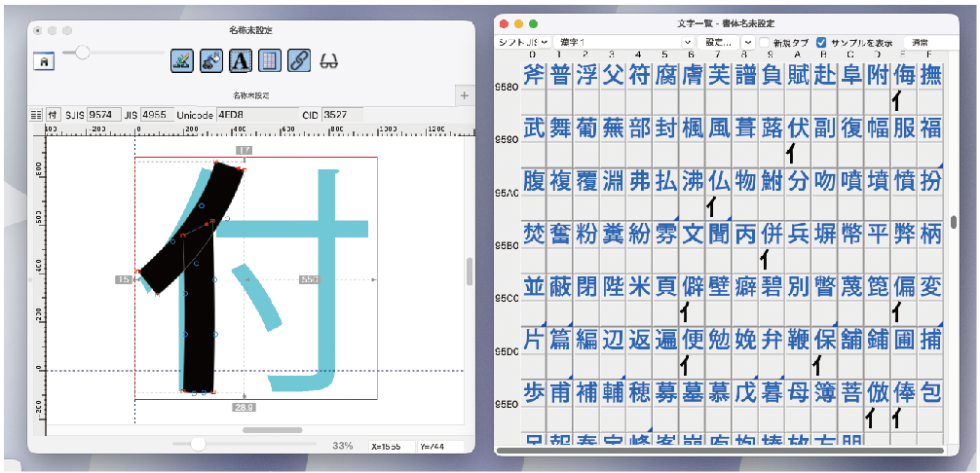Image resolution: width=980 pixels, height=473 pixels.
Task: Click the chain link icon
Action: point(298,60)
